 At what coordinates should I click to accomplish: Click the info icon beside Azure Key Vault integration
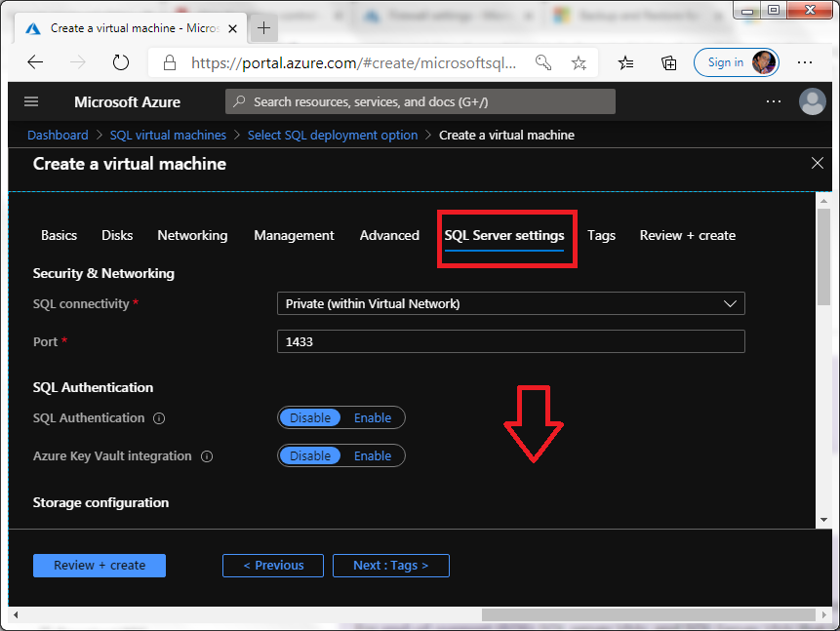point(207,456)
